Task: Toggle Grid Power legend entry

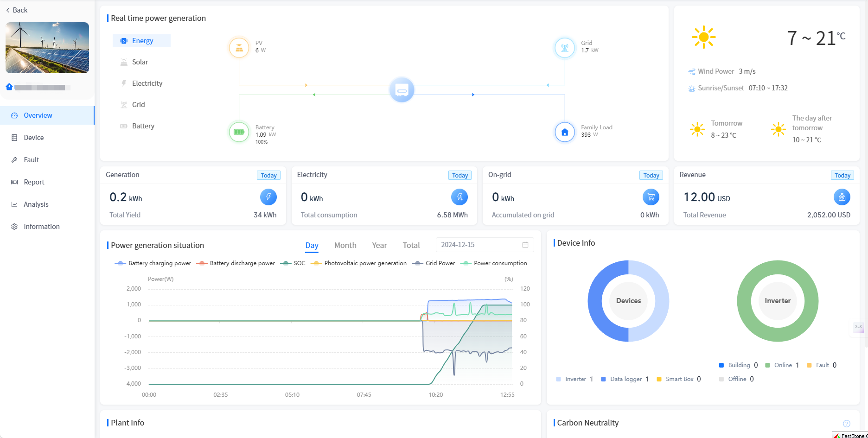Action: 434,263
